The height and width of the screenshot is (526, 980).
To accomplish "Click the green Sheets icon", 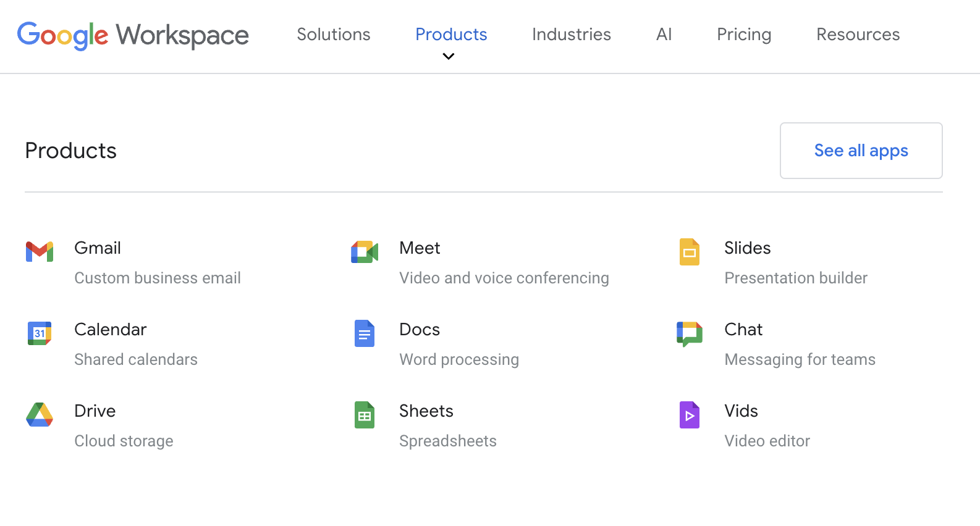I will tap(365, 415).
